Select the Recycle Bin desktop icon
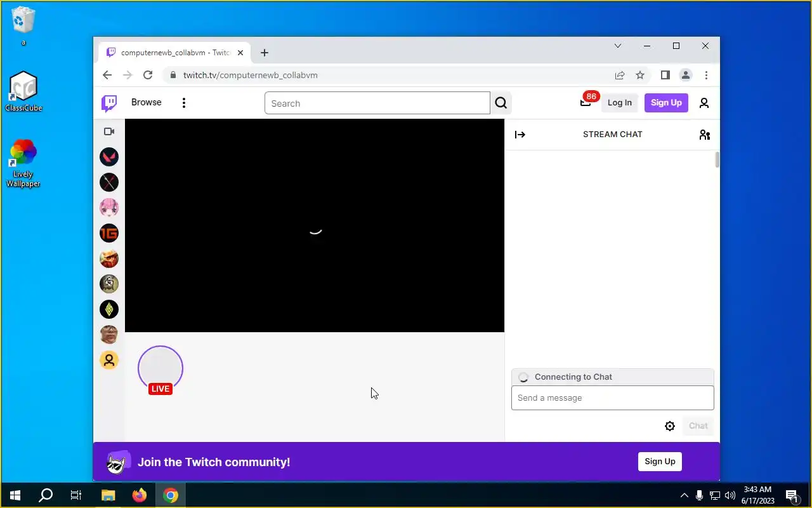This screenshot has width=812, height=508. (x=23, y=25)
